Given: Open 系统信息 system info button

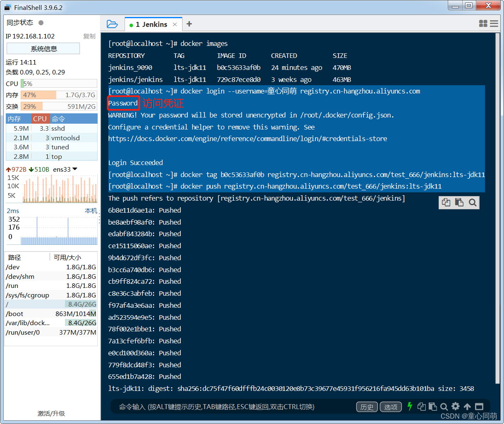Looking at the screenshot, I should pyautogui.click(x=43, y=49).
